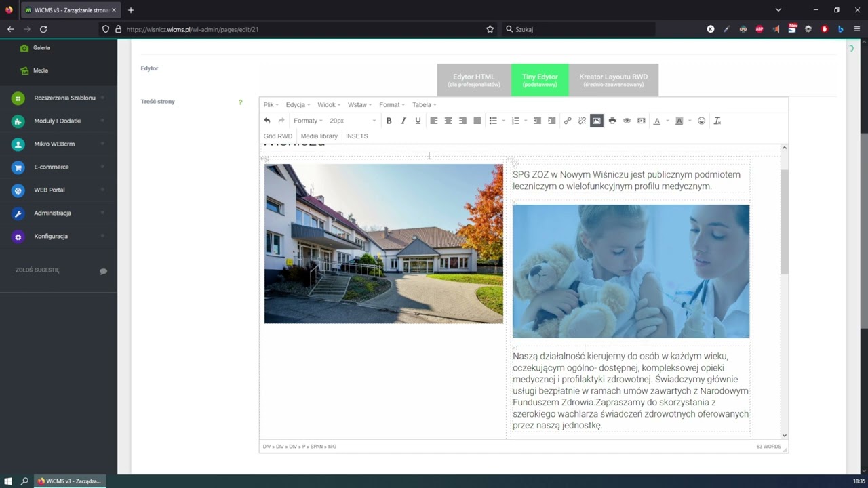Open the Wstaw menu
This screenshot has height=488, width=868.
coord(359,105)
